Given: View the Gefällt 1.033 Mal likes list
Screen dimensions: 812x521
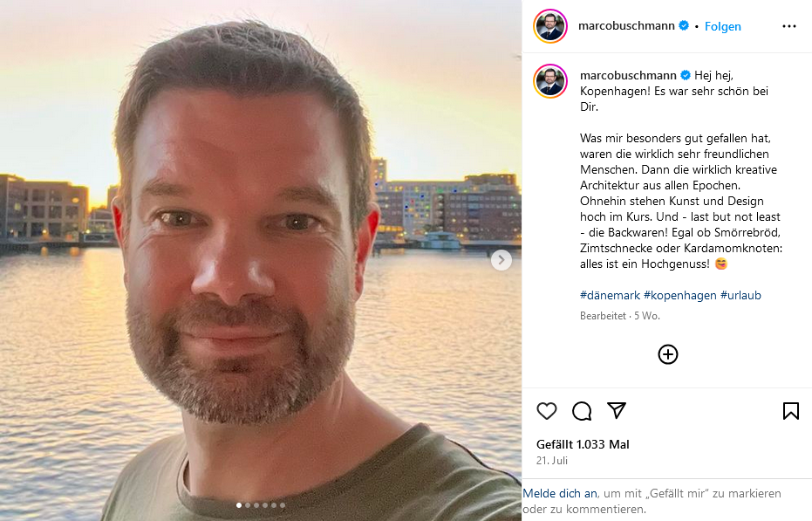Looking at the screenshot, I should tap(583, 444).
